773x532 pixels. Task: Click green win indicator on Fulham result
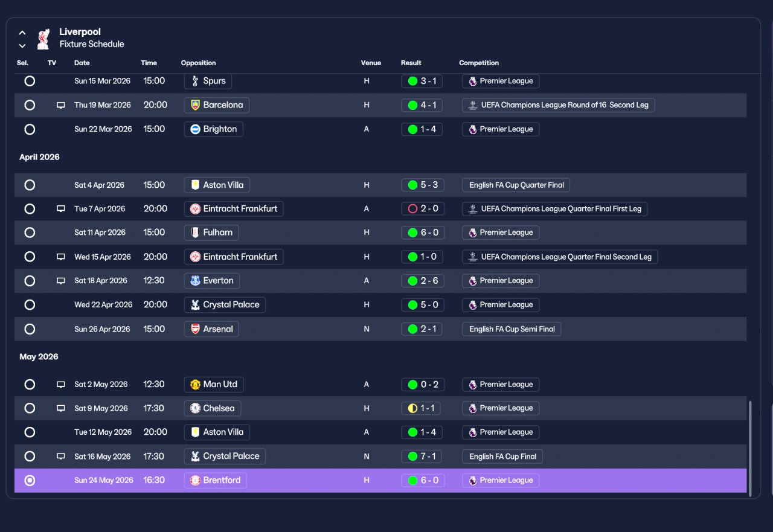(412, 232)
